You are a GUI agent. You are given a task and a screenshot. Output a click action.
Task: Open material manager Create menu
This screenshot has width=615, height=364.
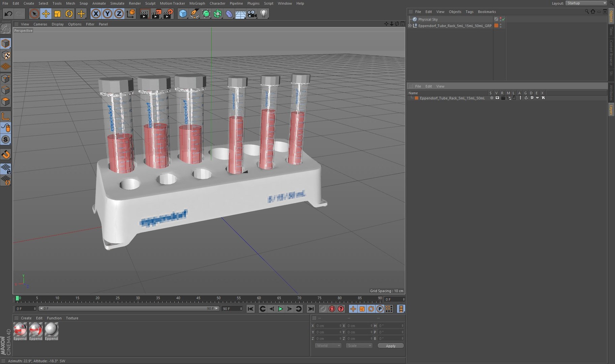(26, 318)
